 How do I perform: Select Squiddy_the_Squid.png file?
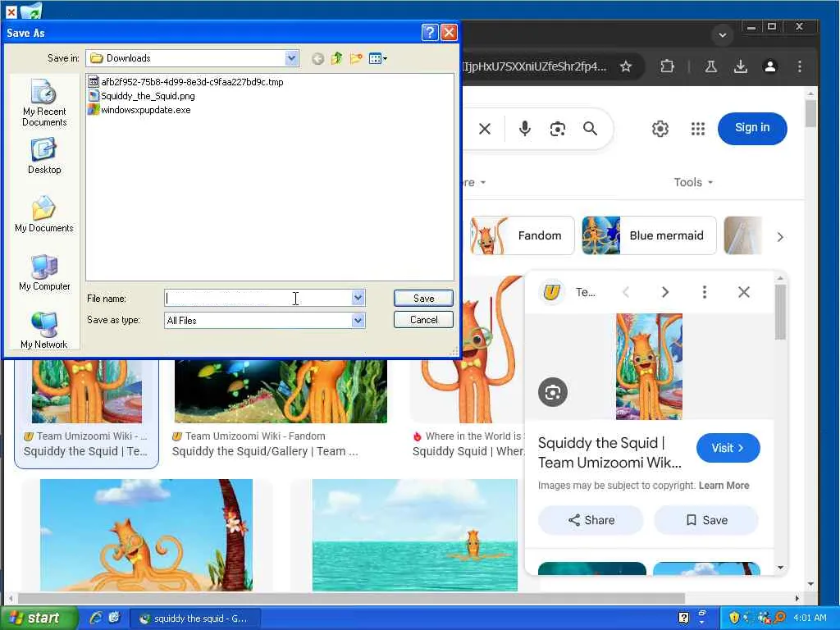(x=141, y=96)
